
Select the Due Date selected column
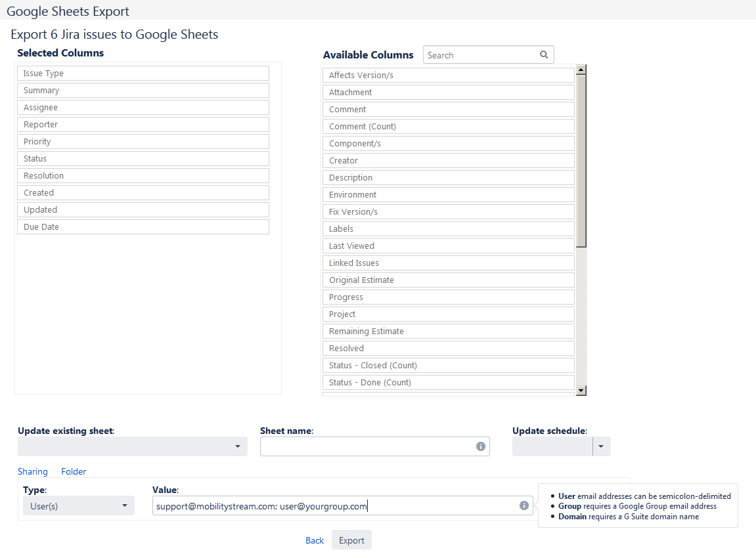(143, 227)
